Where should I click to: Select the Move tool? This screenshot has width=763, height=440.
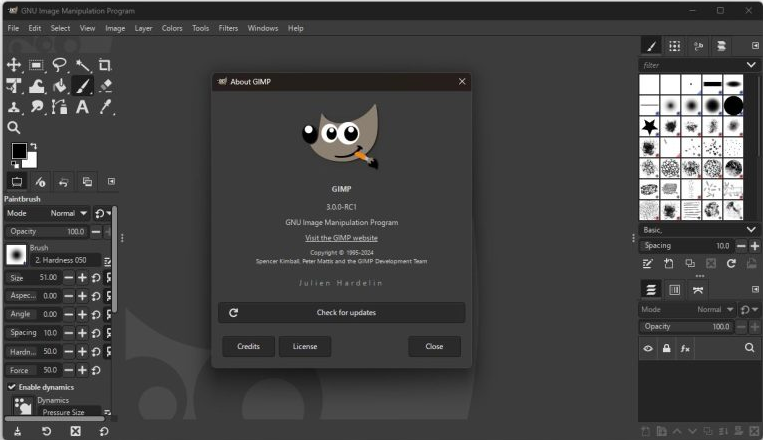point(14,65)
